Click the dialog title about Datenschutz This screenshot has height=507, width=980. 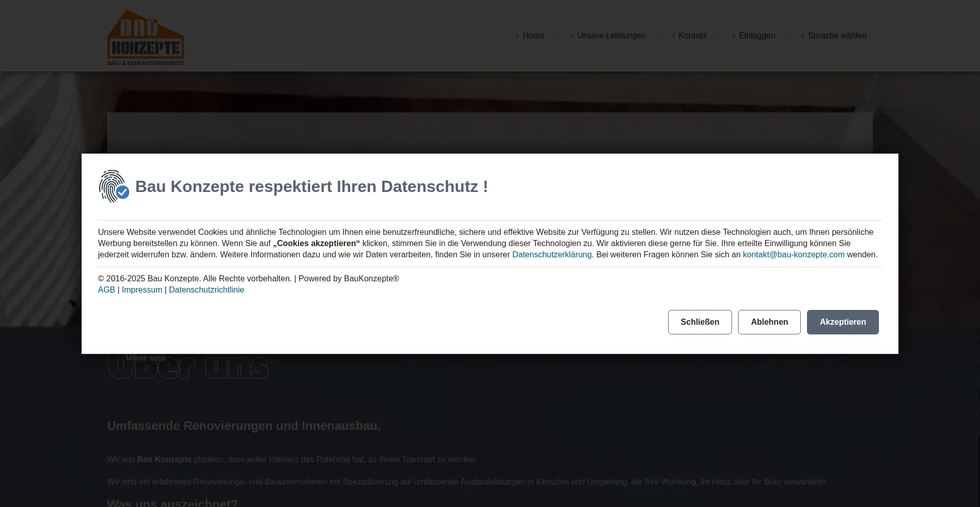click(x=311, y=187)
